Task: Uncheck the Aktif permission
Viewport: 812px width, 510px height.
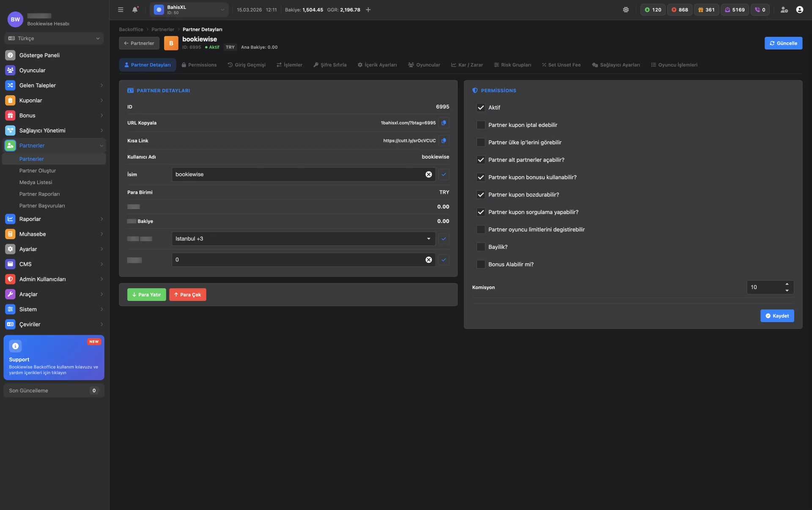Action: pos(481,108)
